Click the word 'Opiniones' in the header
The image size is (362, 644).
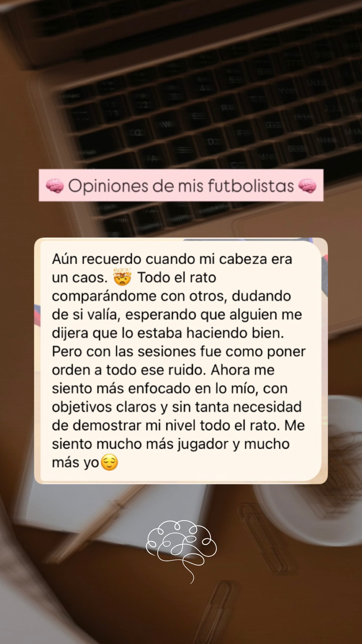coord(108,186)
